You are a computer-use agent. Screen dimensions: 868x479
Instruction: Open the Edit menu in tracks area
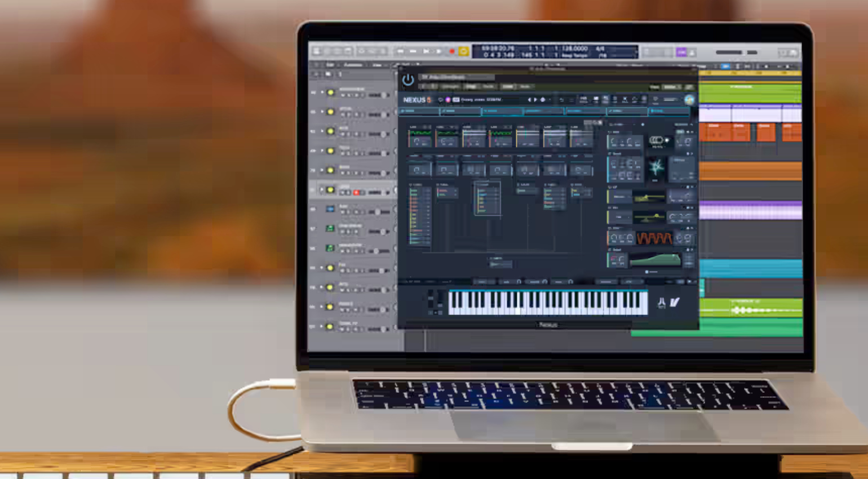(x=330, y=65)
